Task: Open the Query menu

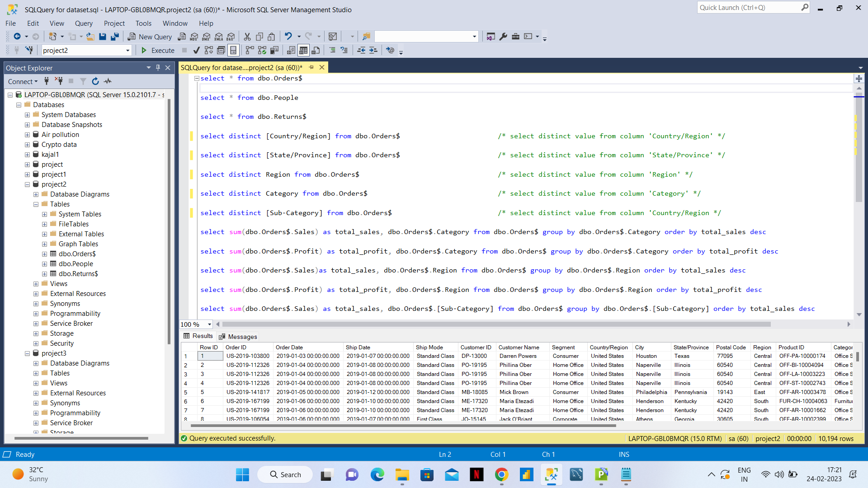Action: coord(84,23)
